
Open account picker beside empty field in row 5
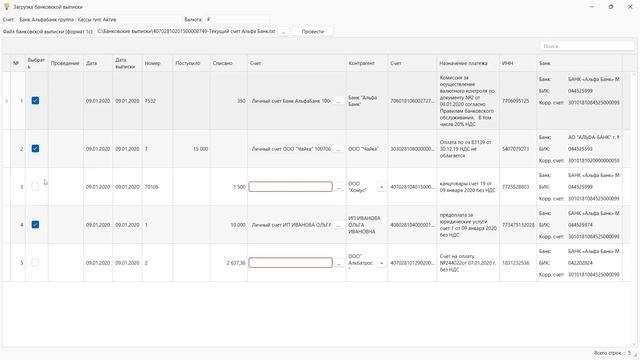click(x=338, y=263)
